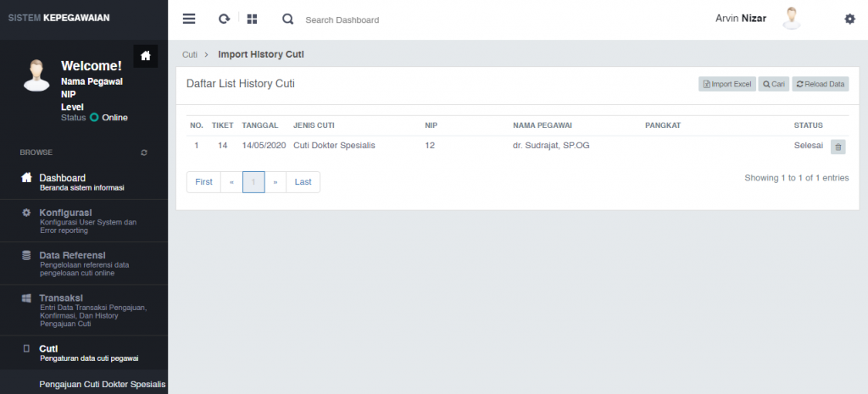The width and height of the screenshot is (868, 394).
Task: Open settings gear icon at top right
Action: tap(849, 19)
